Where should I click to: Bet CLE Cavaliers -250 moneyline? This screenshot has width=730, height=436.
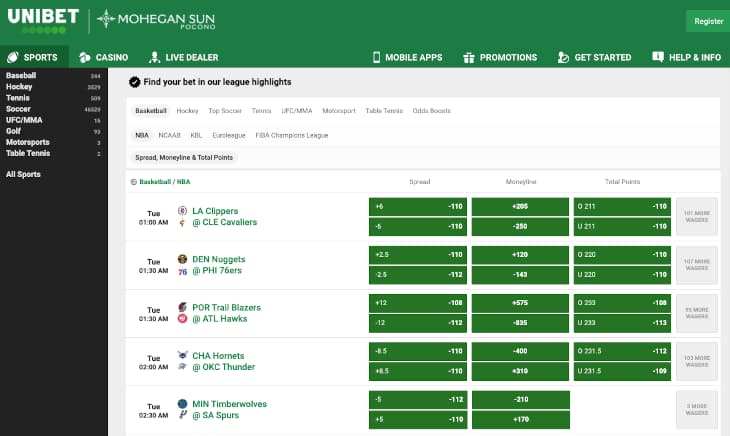coord(520,227)
